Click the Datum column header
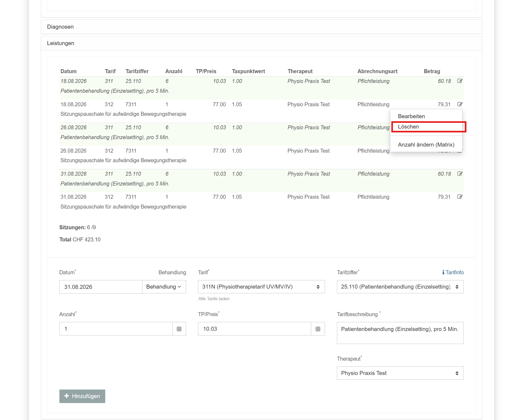This screenshot has height=420, width=518. (68, 71)
